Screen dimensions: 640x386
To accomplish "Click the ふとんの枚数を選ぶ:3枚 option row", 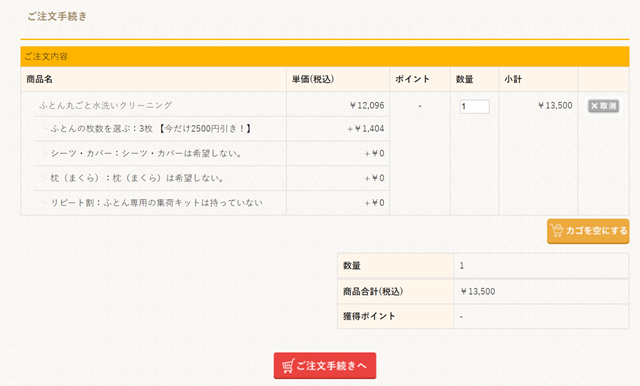I will [160, 129].
